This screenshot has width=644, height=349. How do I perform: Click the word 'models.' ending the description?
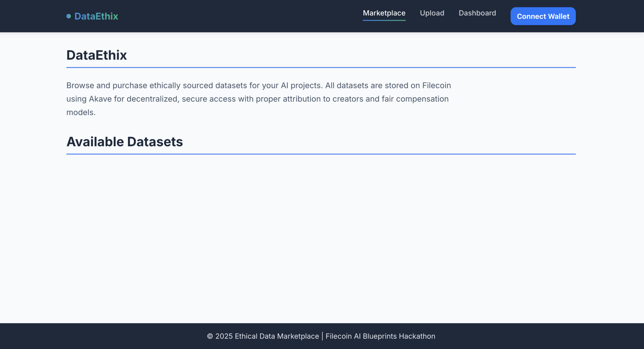coord(81,112)
